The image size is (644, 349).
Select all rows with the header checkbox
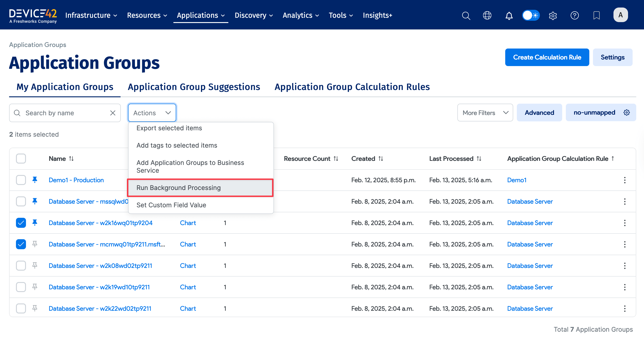tap(21, 158)
